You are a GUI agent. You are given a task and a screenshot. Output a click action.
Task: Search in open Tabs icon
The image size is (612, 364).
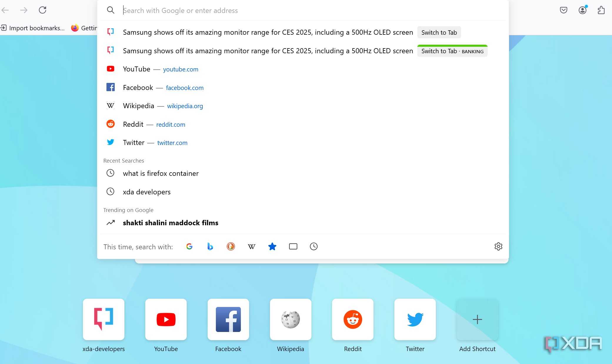click(293, 246)
